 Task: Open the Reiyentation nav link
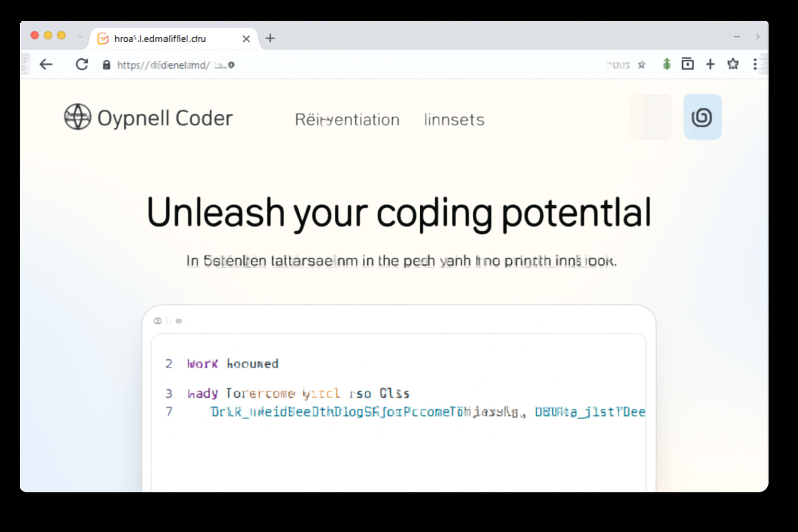[347, 119]
